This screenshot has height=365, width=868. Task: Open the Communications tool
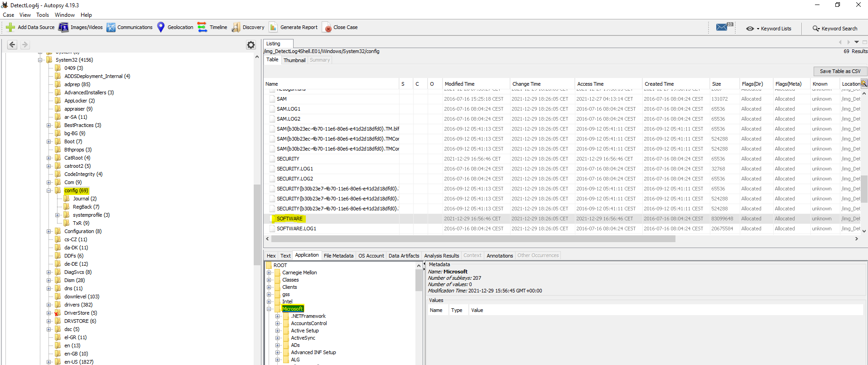pyautogui.click(x=111, y=27)
